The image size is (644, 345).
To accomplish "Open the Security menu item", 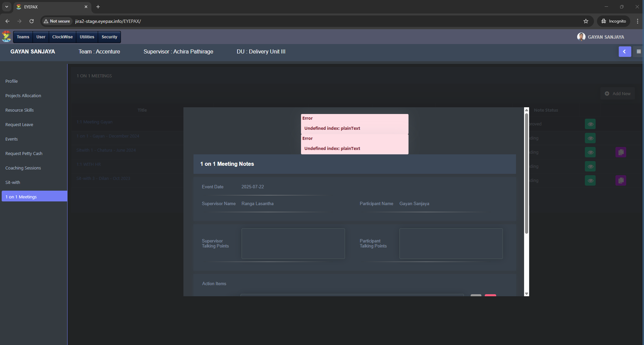I will point(109,37).
